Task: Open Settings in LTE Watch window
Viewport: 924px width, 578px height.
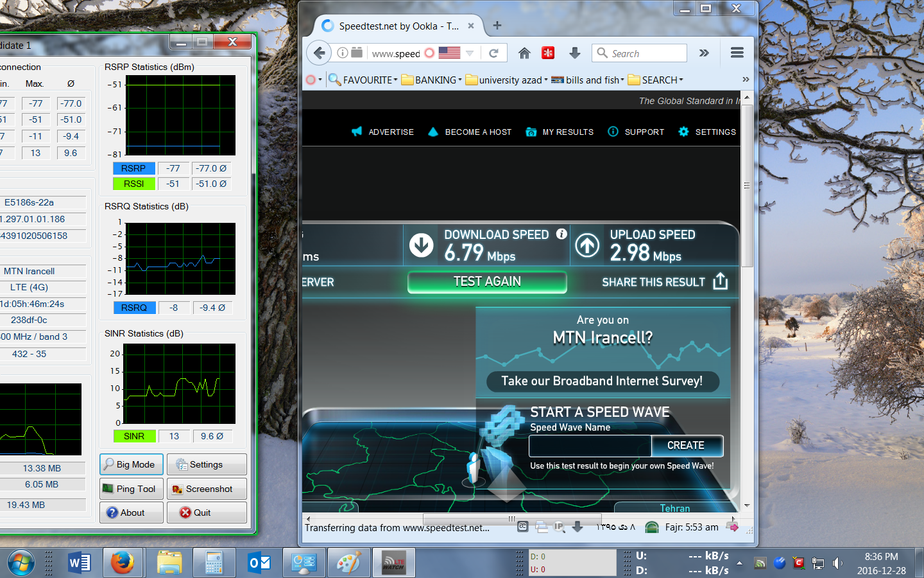Action: tap(207, 464)
